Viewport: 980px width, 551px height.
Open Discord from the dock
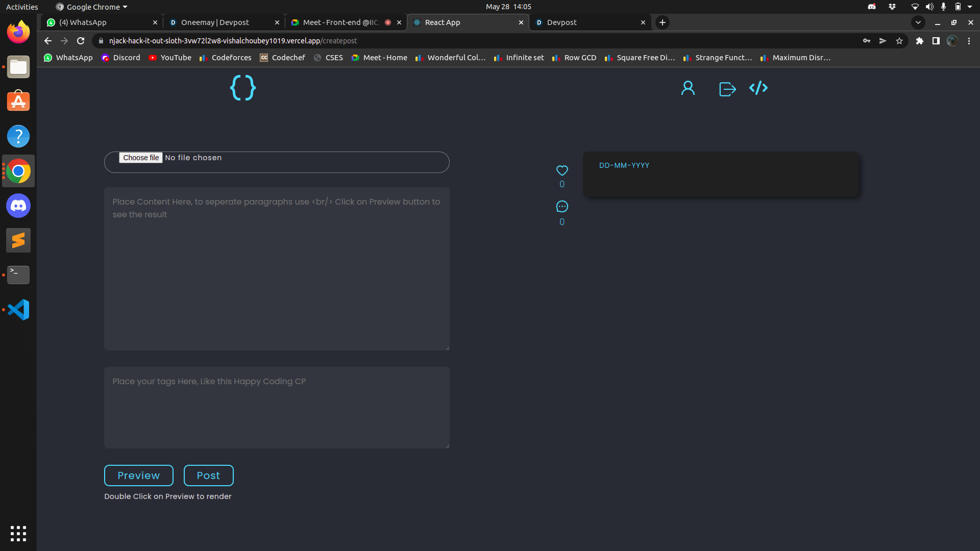pos(18,206)
